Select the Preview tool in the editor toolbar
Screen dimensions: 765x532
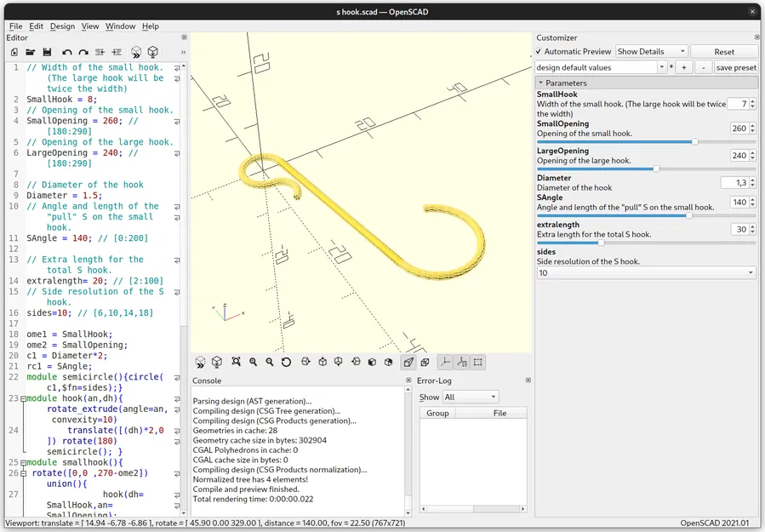click(x=134, y=52)
